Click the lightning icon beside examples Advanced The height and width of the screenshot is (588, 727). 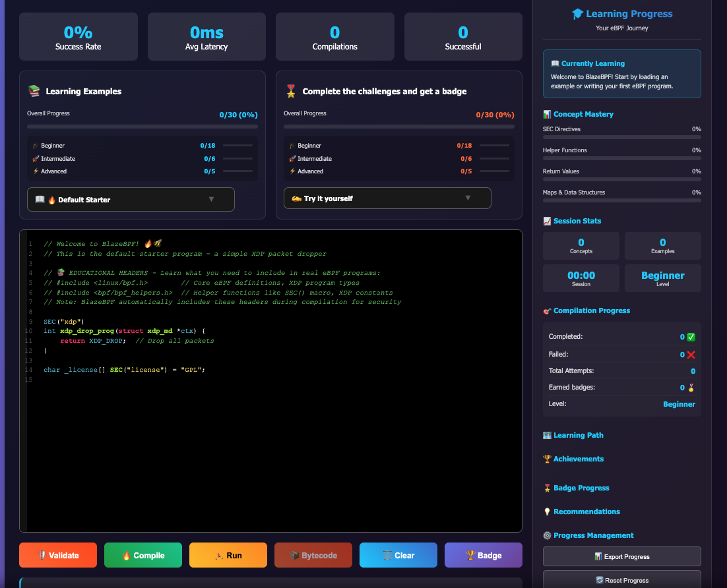(x=36, y=171)
